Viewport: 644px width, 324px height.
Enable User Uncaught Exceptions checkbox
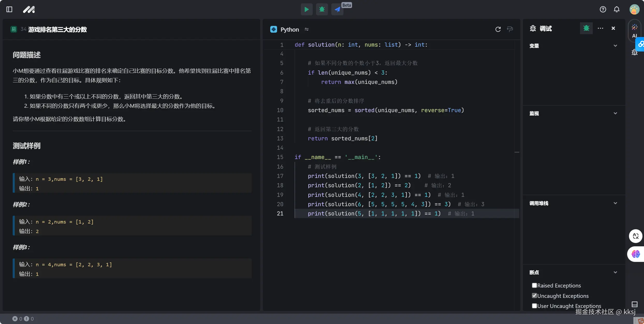click(x=535, y=306)
